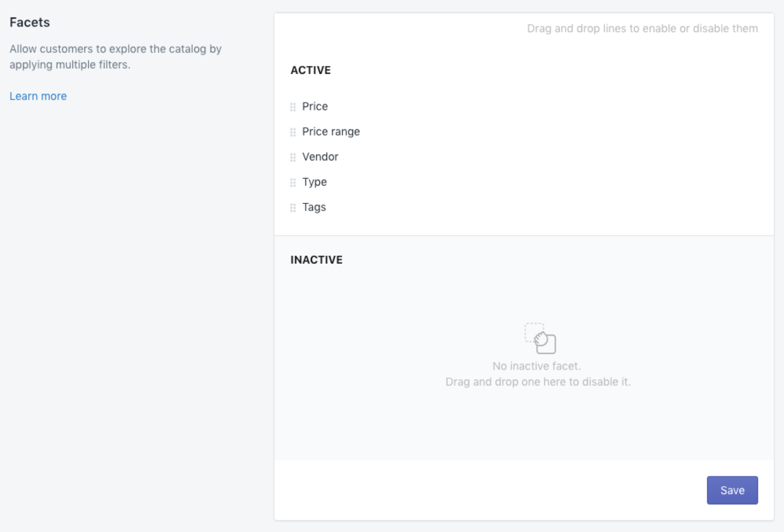The height and width of the screenshot is (532, 784).
Task: Click the Facets heading
Action: click(30, 22)
